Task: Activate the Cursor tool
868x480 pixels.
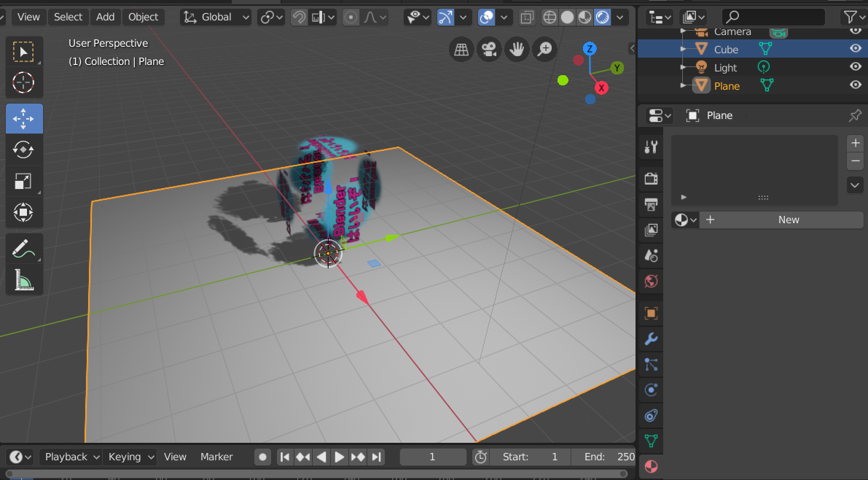Action: tap(23, 82)
